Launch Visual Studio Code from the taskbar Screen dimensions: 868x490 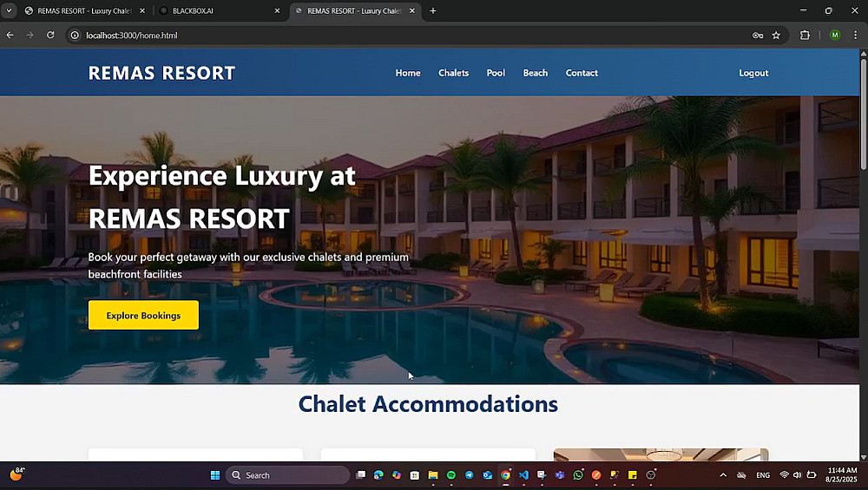(x=523, y=475)
